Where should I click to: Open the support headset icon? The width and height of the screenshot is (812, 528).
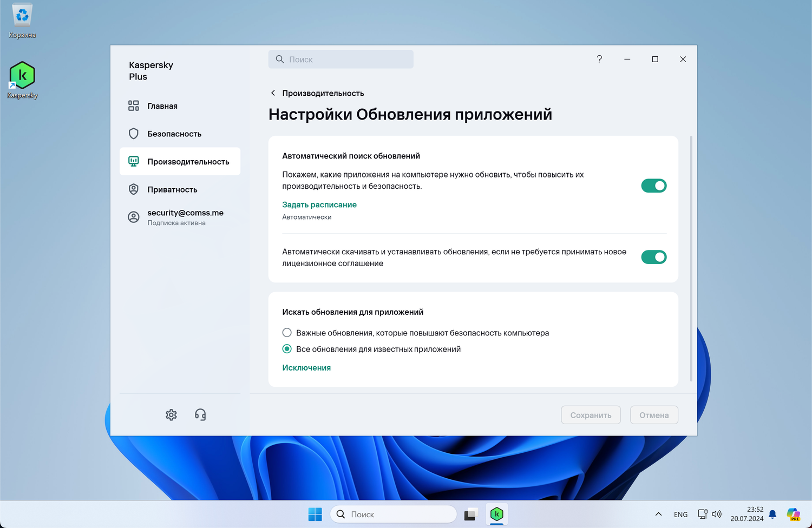pyautogui.click(x=200, y=415)
